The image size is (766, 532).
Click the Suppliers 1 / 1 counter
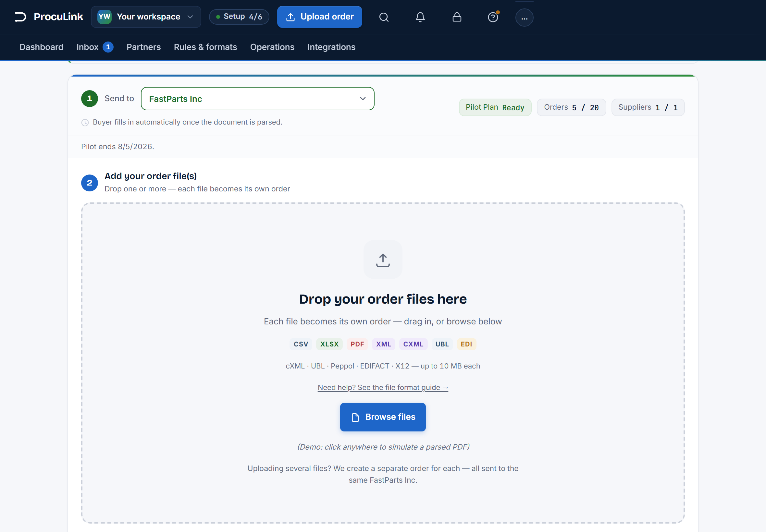(648, 107)
